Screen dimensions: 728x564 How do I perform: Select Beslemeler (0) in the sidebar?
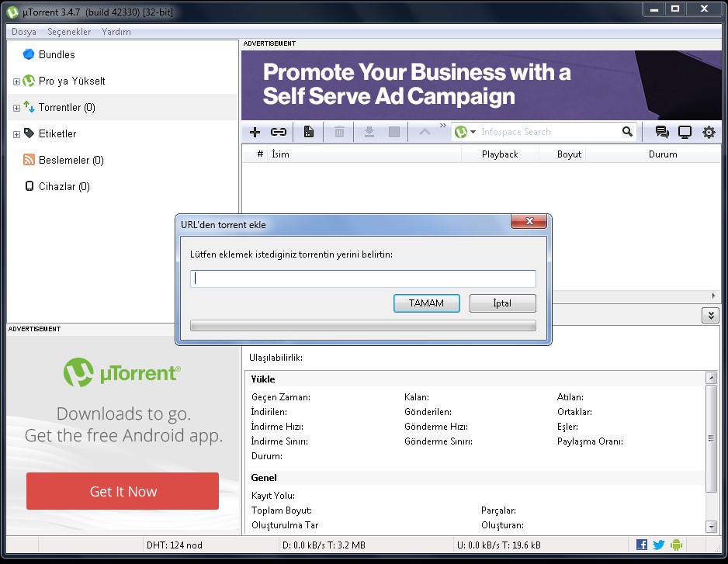click(x=71, y=161)
